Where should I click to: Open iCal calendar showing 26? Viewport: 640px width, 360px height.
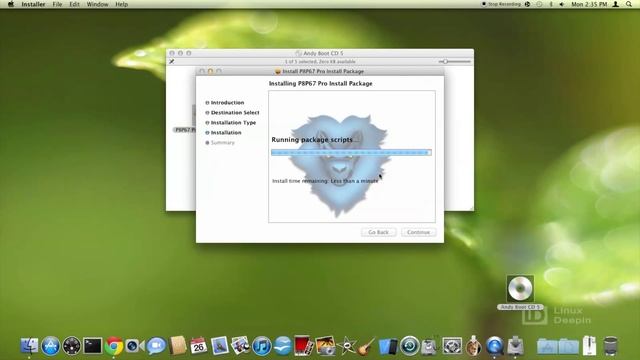tap(199, 346)
